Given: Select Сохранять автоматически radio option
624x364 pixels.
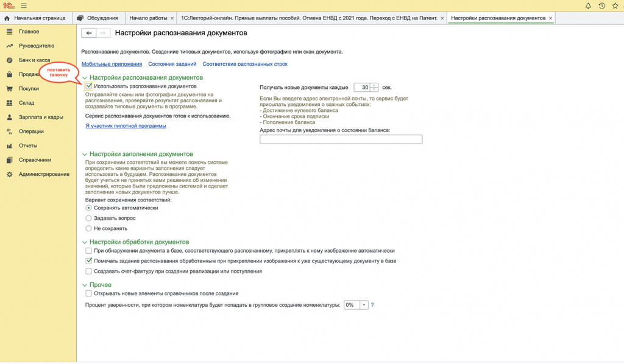Looking at the screenshot, I should pyautogui.click(x=89, y=208).
